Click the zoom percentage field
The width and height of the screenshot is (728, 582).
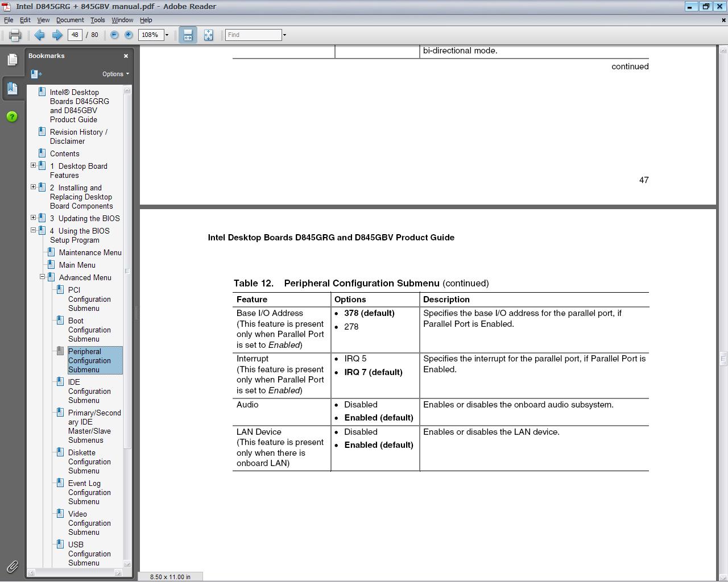click(151, 35)
